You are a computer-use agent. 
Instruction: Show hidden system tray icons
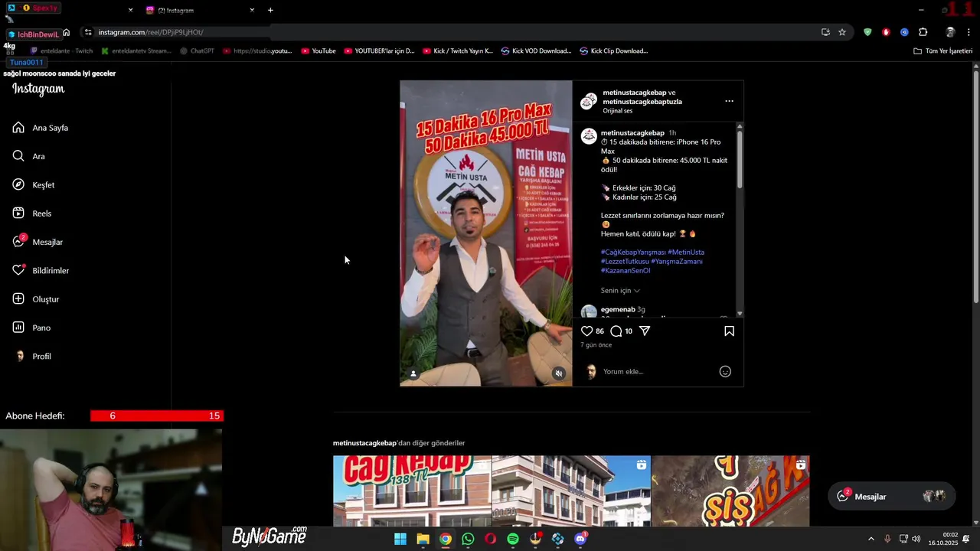(871, 539)
